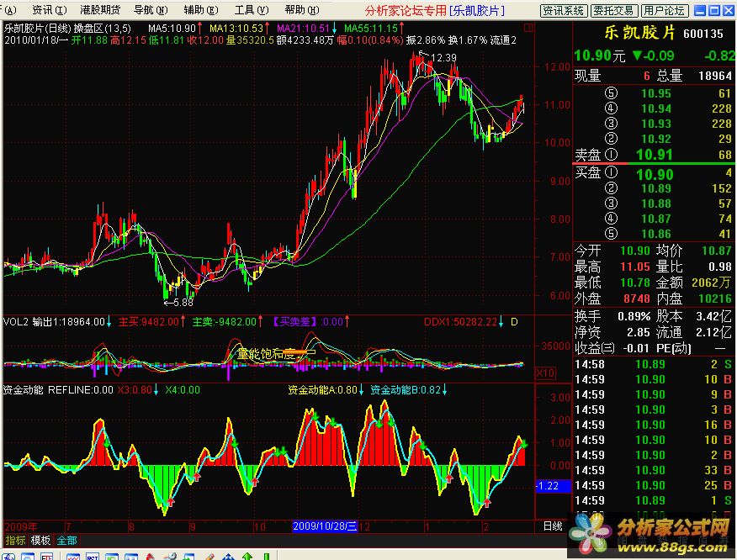737x560 pixels.
Task: Click 卖盘 ① price 10.91
Action: click(655, 155)
